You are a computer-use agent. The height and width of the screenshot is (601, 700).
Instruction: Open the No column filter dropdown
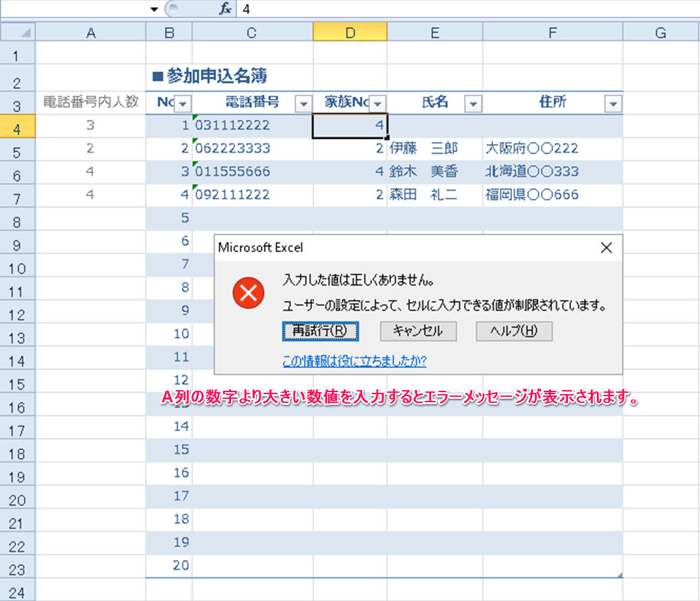coord(183,103)
